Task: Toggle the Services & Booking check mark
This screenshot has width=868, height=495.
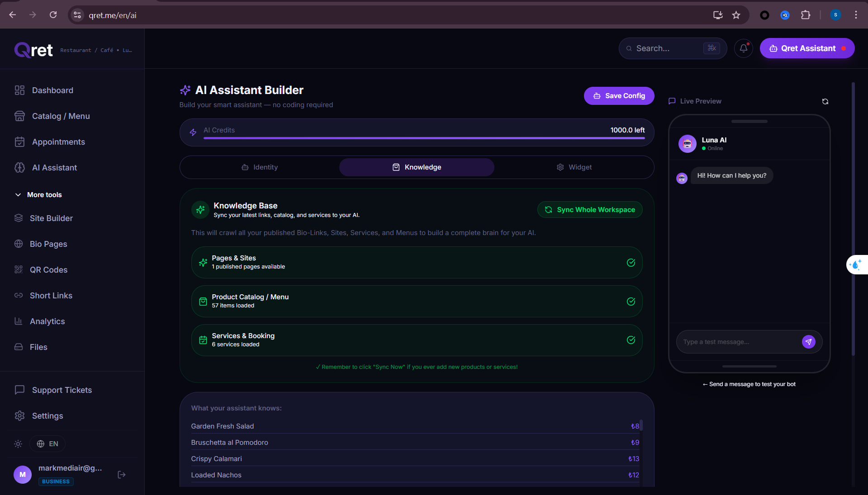Action: [631, 340]
